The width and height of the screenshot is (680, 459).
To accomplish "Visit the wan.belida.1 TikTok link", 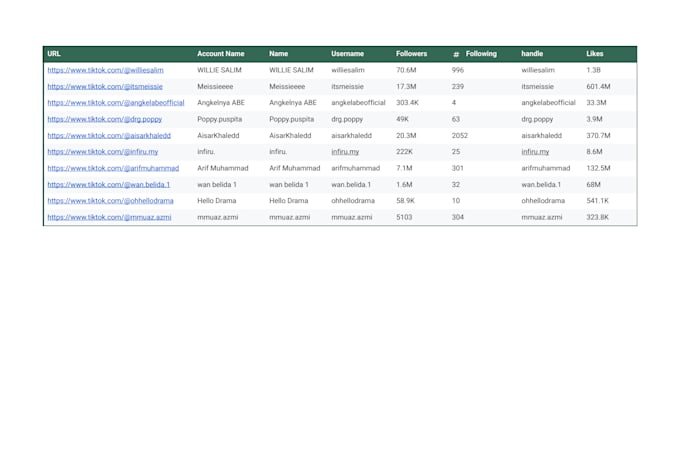I will tap(108, 185).
